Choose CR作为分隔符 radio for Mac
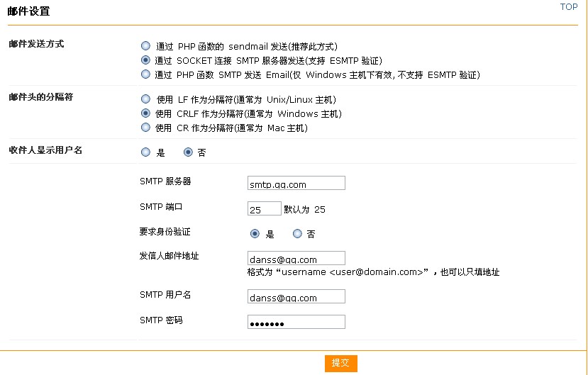Screen dimensions: 588x375 [x=145, y=128]
